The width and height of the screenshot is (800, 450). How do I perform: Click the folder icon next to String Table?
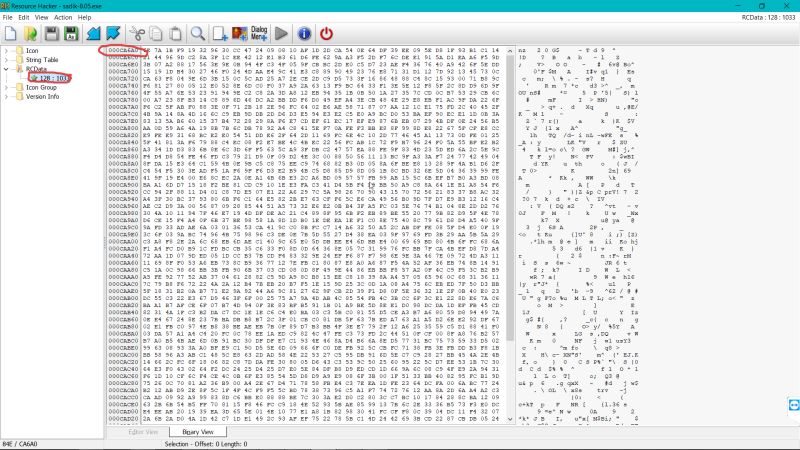click(x=20, y=60)
